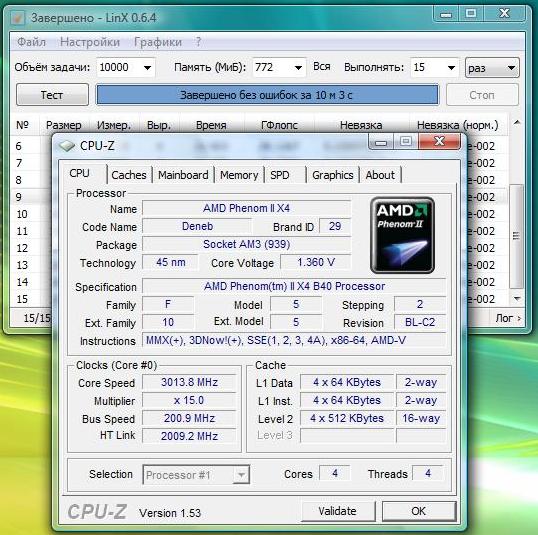Click the LinX results scrollbar down arrow
This screenshot has height=535, width=538.
coord(517,299)
